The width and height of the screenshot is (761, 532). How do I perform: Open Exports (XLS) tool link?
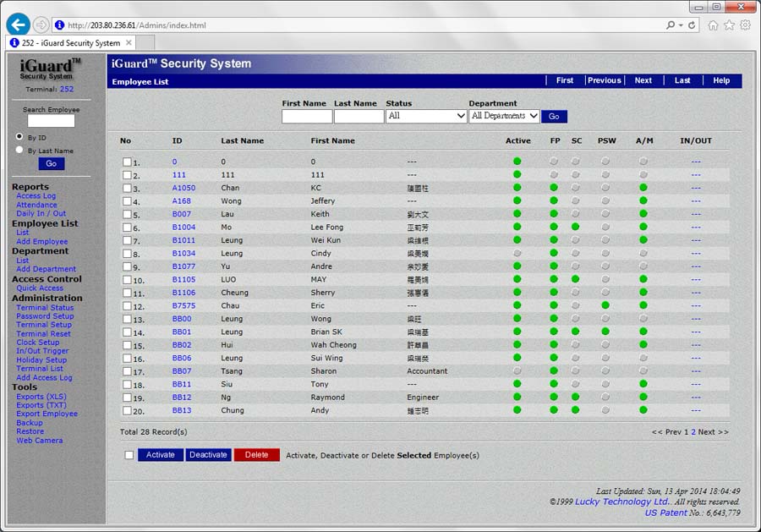coord(41,397)
